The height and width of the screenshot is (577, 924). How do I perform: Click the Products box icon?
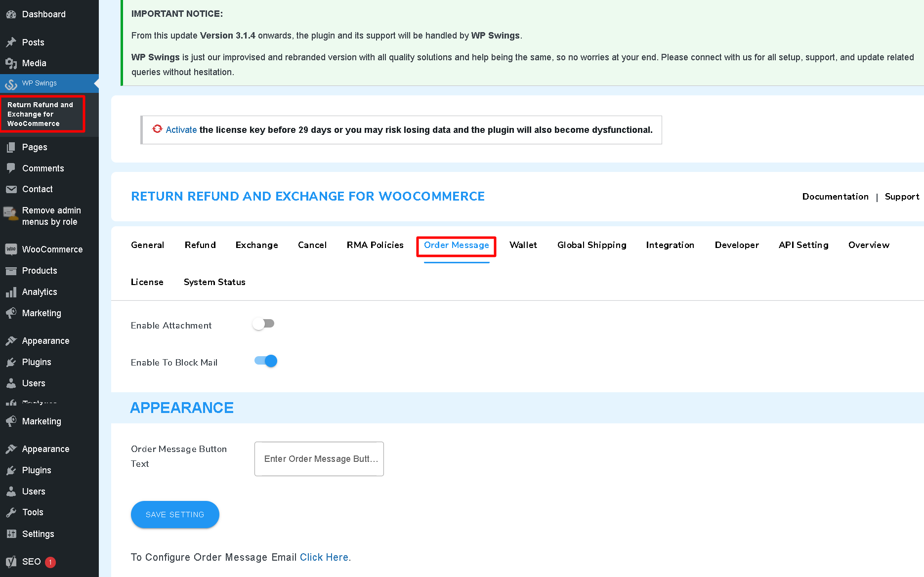click(x=11, y=271)
